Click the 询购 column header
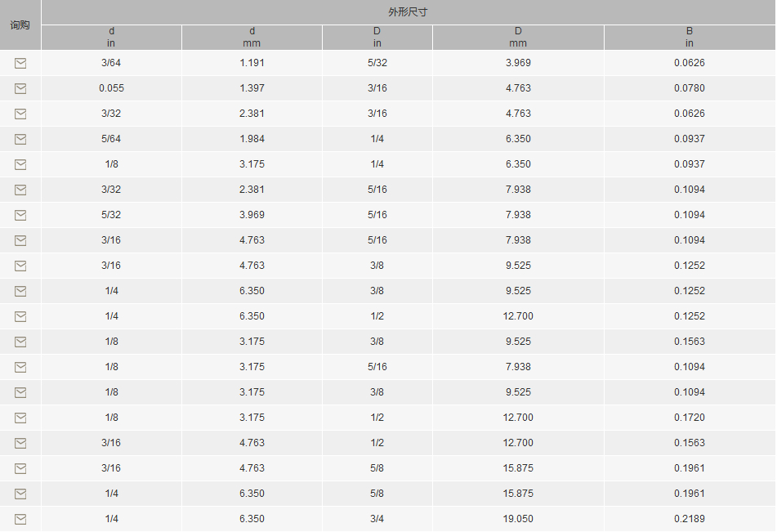The width and height of the screenshot is (777, 532). [20, 25]
